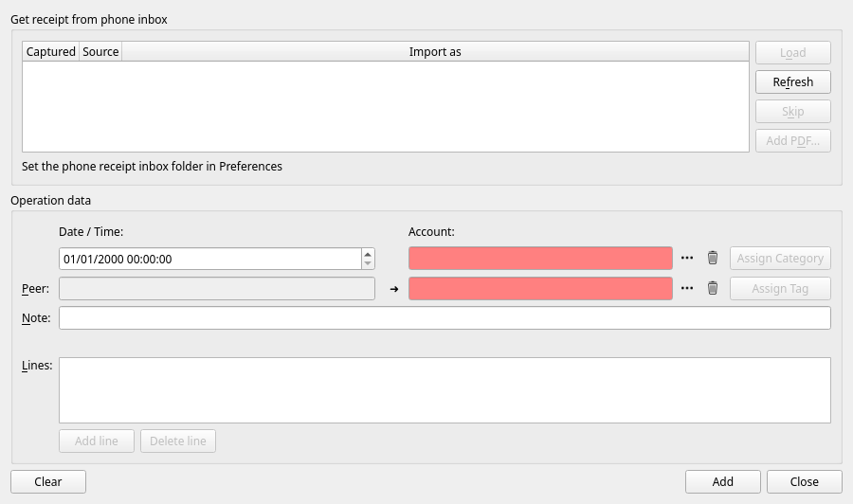Image resolution: width=853 pixels, height=504 pixels.
Task: Click the Clear button
Action: (48, 481)
